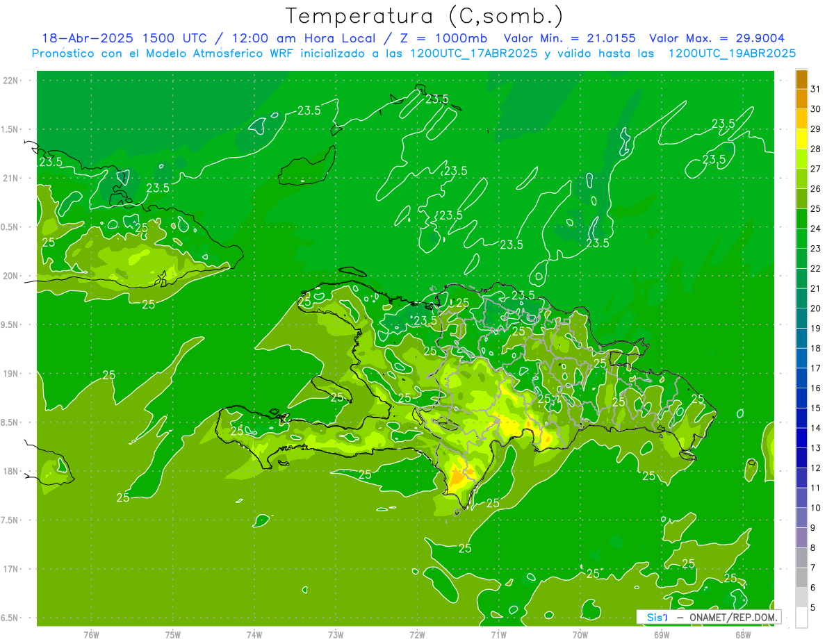This screenshot has width=834, height=644.
Task: Select the date text "18-Abr-2025 1500 UTC"
Action: click(x=124, y=38)
